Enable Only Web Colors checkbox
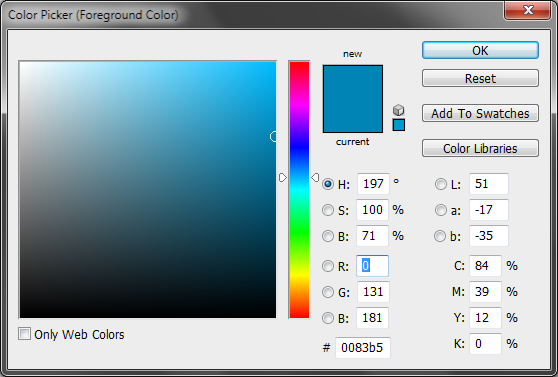Viewport: 558px width, 377px height. click(24, 334)
